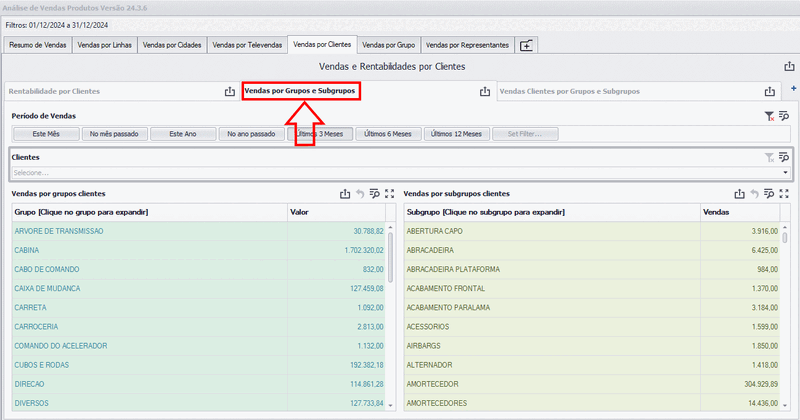Switch to Vendas por Televendas tab

[247, 45]
